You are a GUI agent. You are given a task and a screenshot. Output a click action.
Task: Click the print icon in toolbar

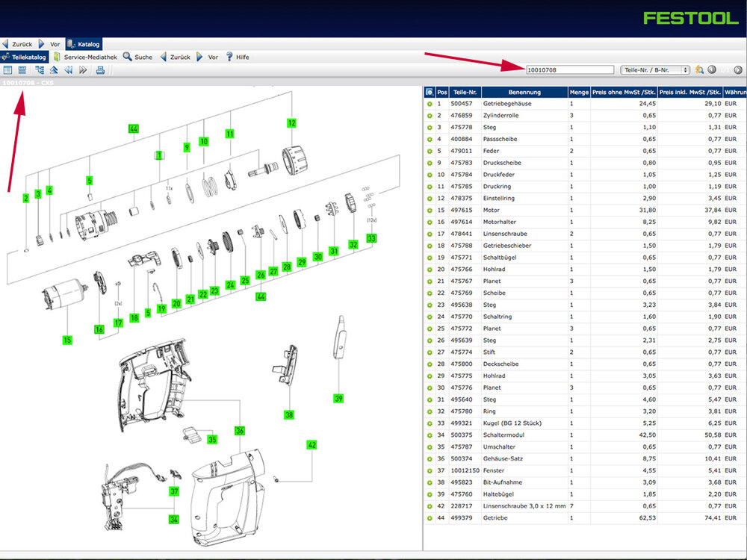point(100,70)
